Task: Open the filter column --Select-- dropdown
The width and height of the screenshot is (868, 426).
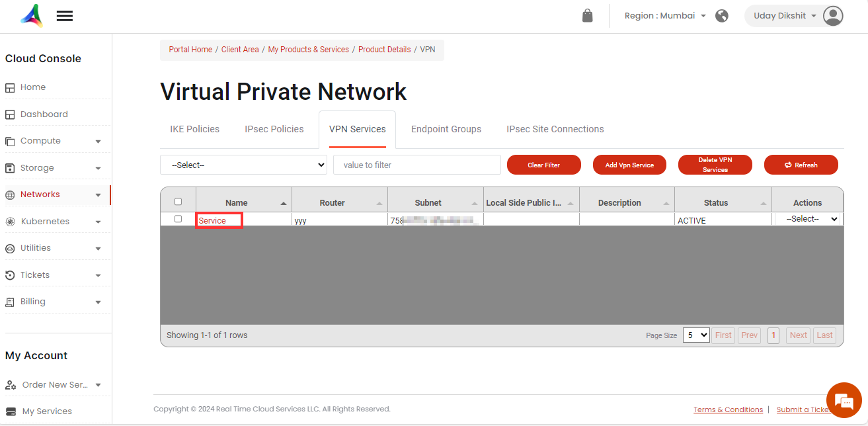Action: pyautogui.click(x=243, y=165)
